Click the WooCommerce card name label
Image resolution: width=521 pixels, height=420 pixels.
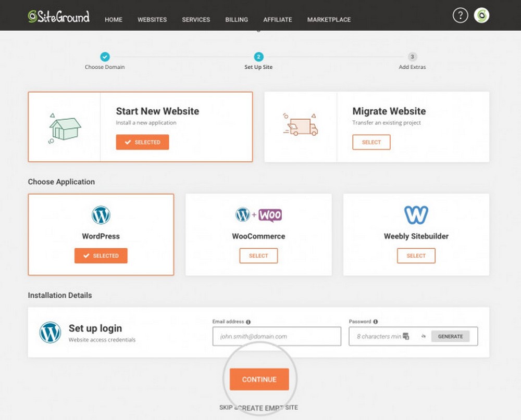coord(258,236)
